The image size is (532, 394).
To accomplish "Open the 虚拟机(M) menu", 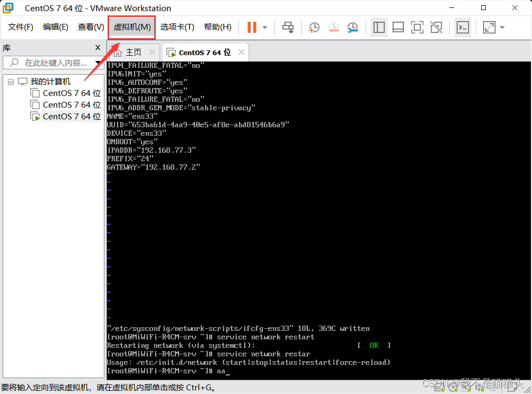I will tap(132, 27).
